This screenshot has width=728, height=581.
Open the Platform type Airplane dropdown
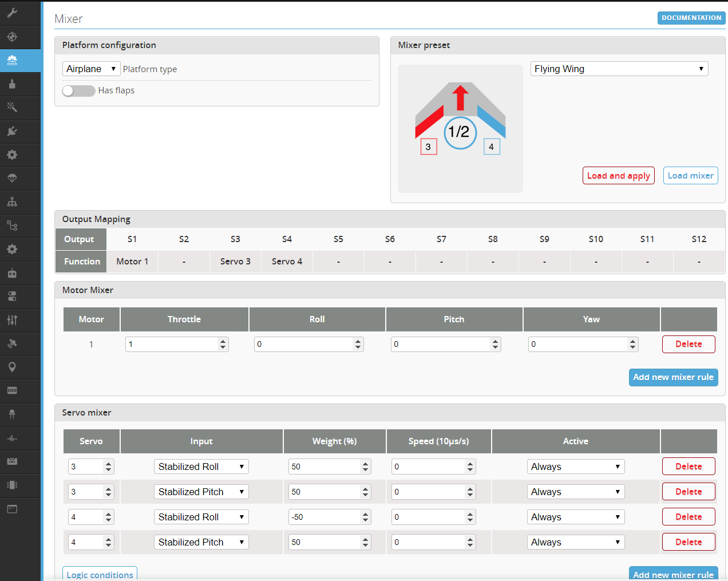point(91,69)
